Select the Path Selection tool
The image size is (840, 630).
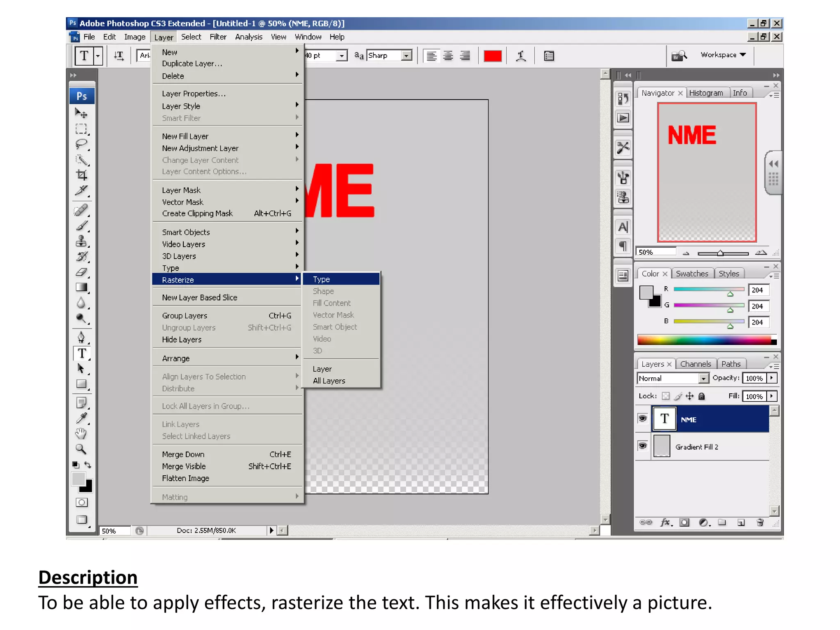[x=82, y=369]
